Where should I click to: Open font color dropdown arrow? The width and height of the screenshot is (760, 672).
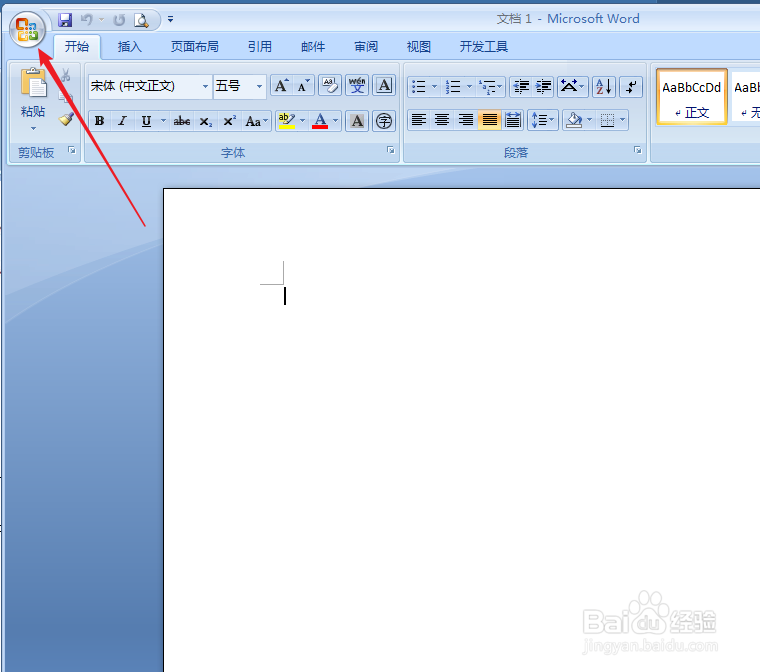pos(335,121)
